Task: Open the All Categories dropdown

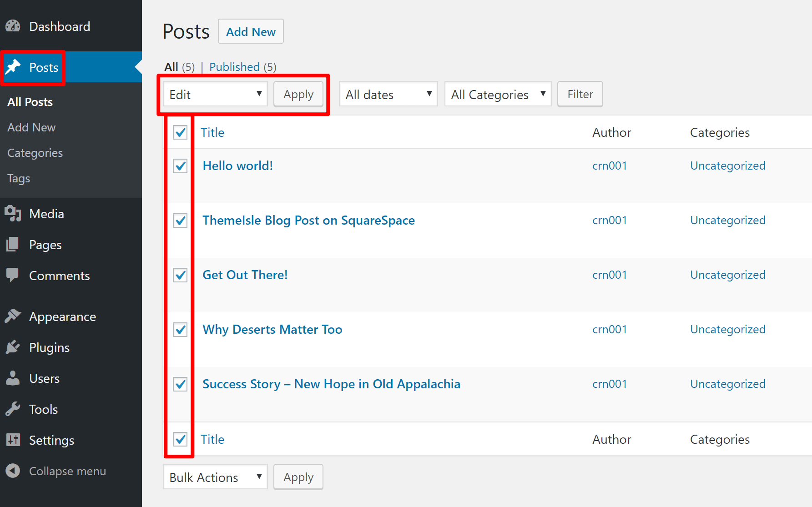Action: pyautogui.click(x=497, y=94)
